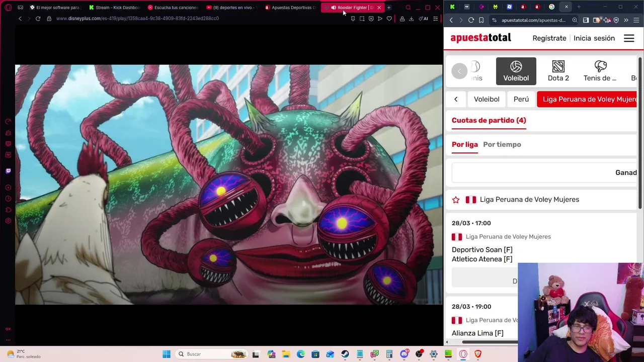
Task: Show more extensions chevron in right browser
Action: (x=626, y=20)
